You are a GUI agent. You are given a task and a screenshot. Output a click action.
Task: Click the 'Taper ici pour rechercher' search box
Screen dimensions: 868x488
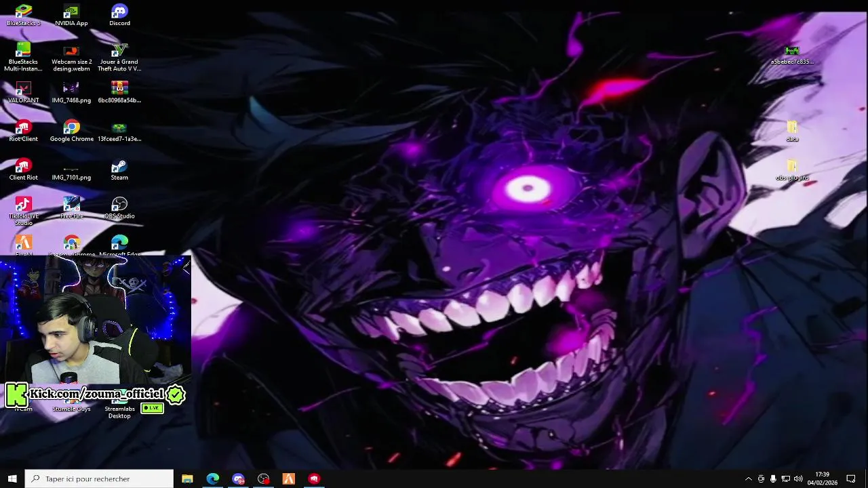[99, 479]
